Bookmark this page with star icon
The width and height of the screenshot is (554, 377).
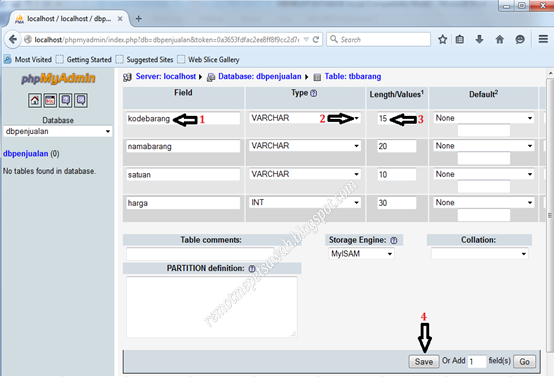pos(442,39)
